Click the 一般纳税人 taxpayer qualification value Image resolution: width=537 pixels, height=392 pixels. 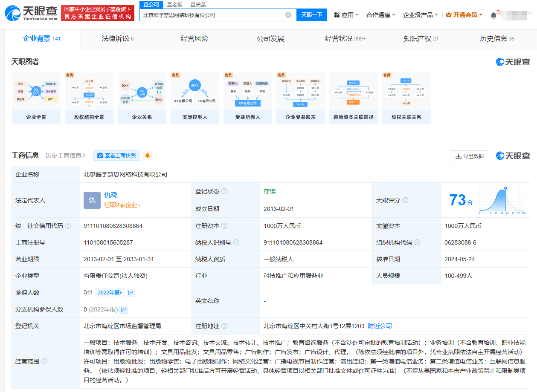tap(279, 259)
